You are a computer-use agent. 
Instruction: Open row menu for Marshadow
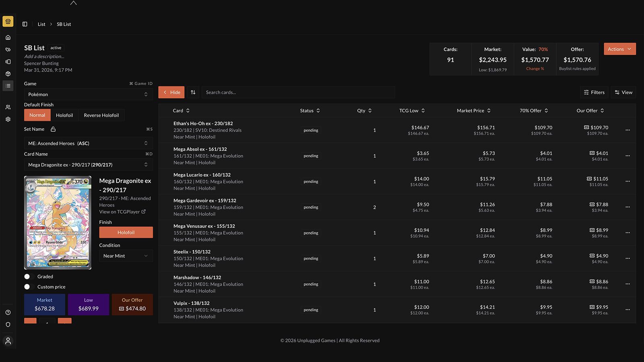tap(627, 284)
